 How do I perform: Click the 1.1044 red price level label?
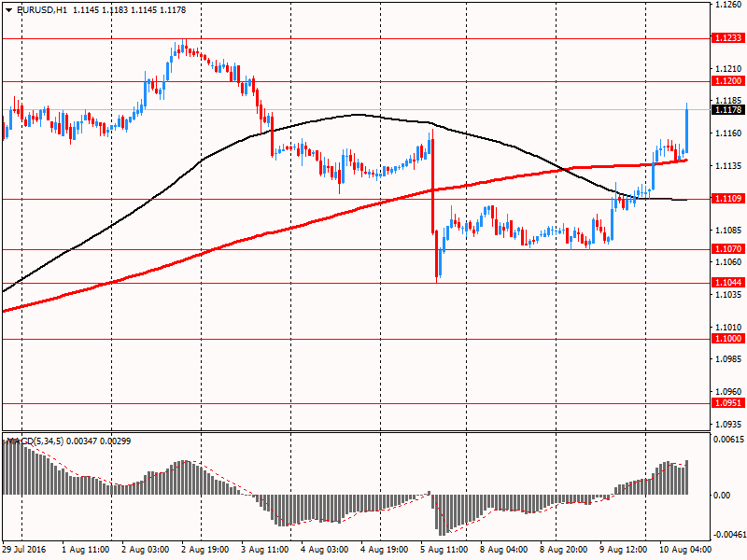click(728, 283)
